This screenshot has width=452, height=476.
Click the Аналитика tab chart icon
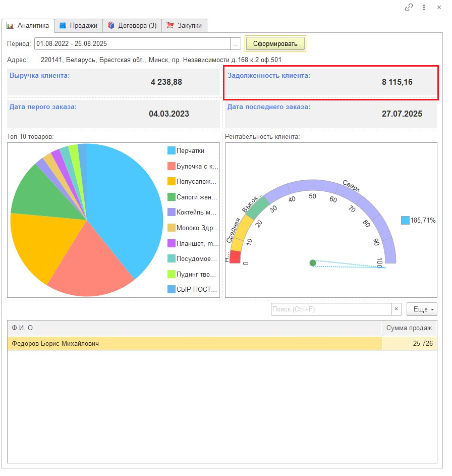click(x=10, y=25)
